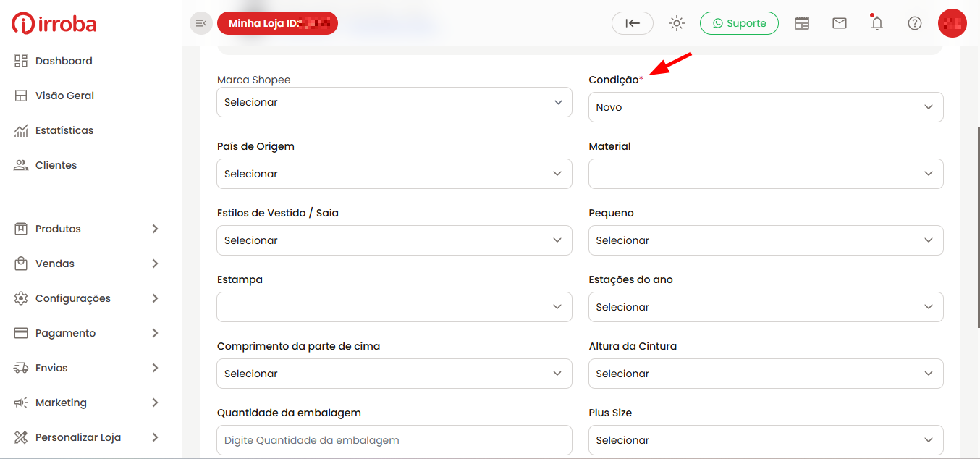The height and width of the screenshot is (459, 980).
Task: Open the País de Origem dropdown
Action: pos(394,174)
